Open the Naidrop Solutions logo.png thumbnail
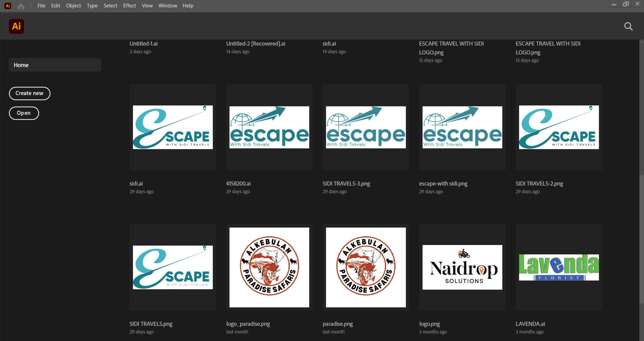 coord(462,267)
